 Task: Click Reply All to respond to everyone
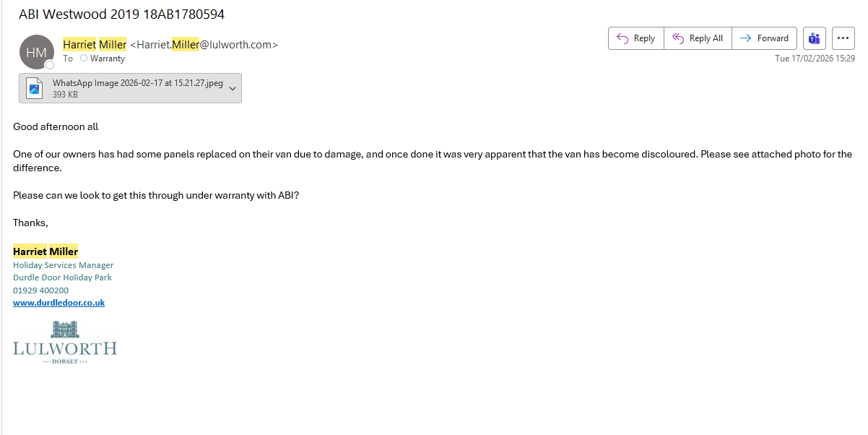pos(698,38)
